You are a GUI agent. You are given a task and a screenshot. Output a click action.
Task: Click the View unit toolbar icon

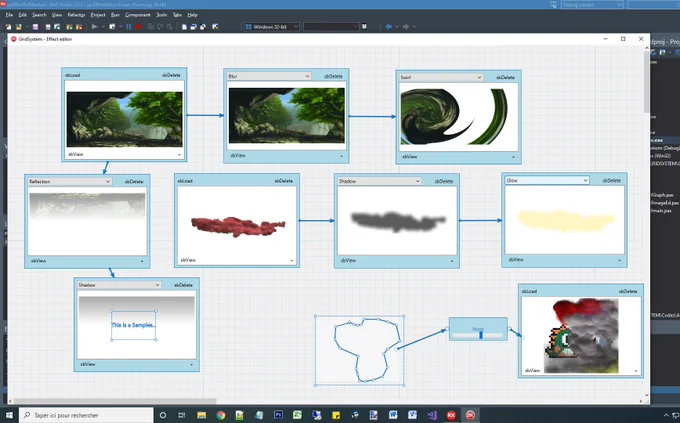184,26
